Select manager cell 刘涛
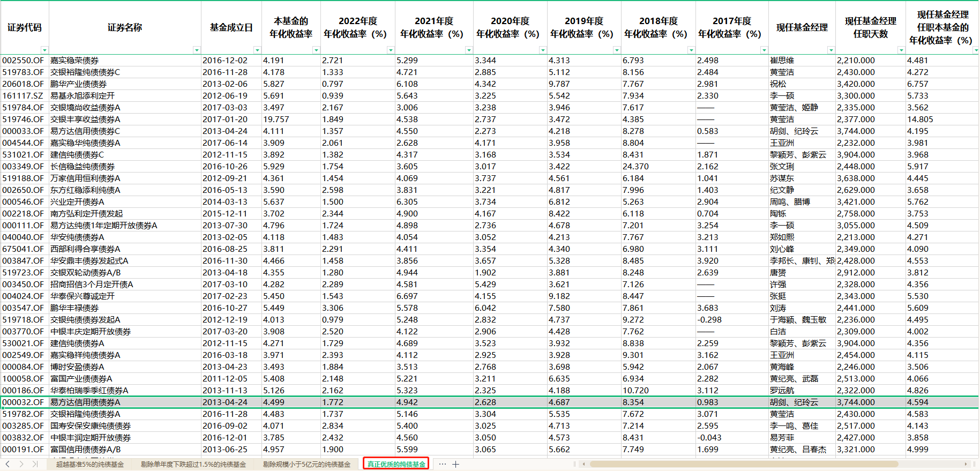 [x=802, y=308]
